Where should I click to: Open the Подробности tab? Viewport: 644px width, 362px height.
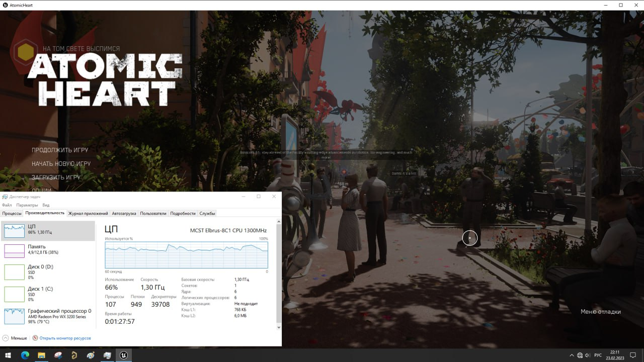[183, 213]
